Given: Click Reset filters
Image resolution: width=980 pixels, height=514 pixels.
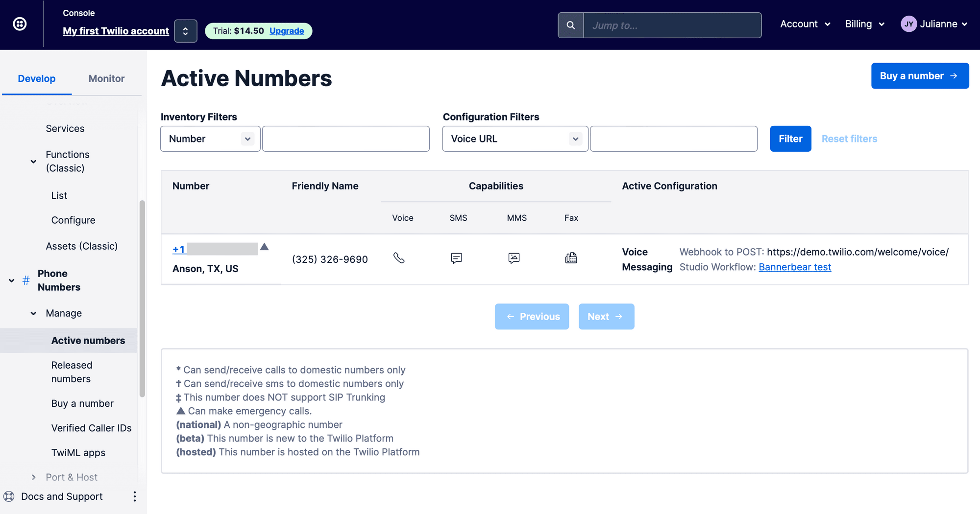Looking at the screenshot, I should click(x=849, y=139).
